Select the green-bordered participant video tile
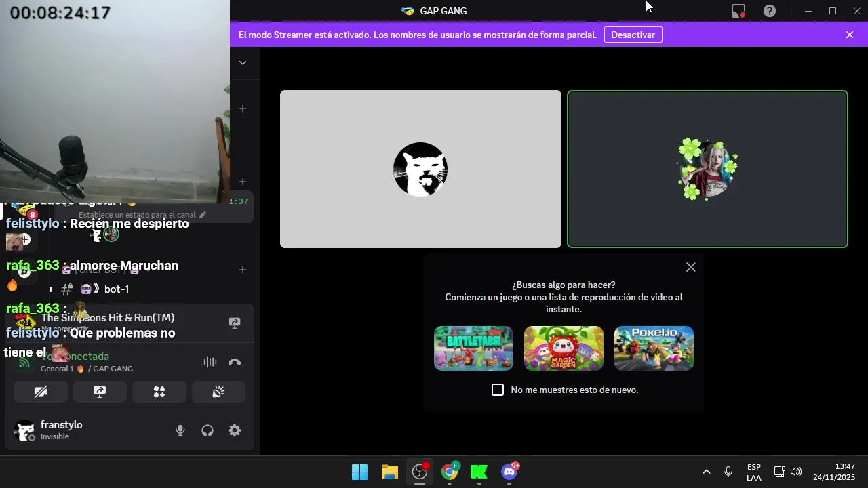This screenshot has height=488, width=868. click(x=707, y=169)
